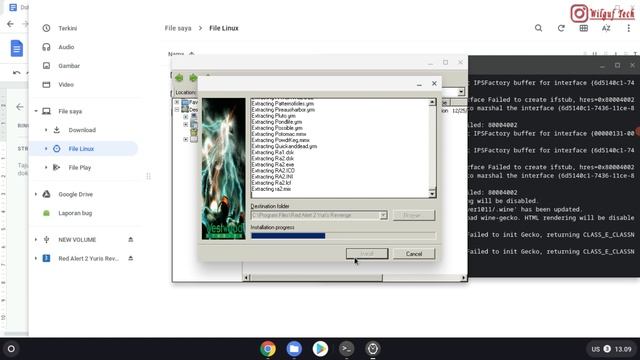The height and width of the screenshot is (360, 640).
Task: Open the Files app three-dot menu
Action: point(629,28)
